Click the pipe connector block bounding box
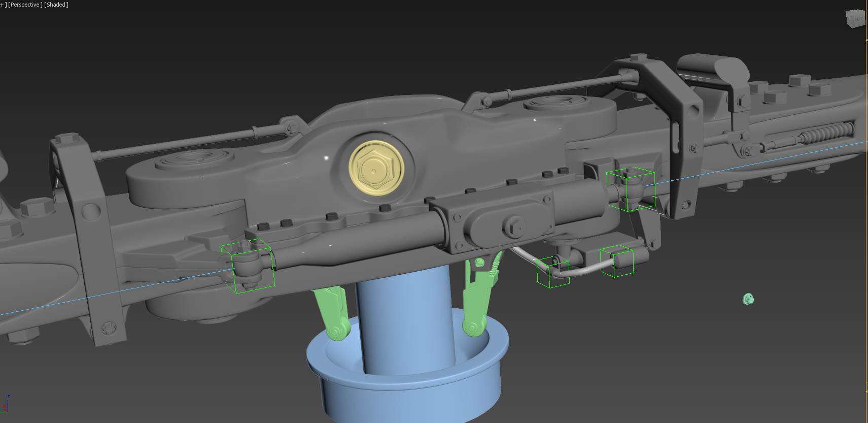This screenshot has width=868, height=423. coord(618,261)
